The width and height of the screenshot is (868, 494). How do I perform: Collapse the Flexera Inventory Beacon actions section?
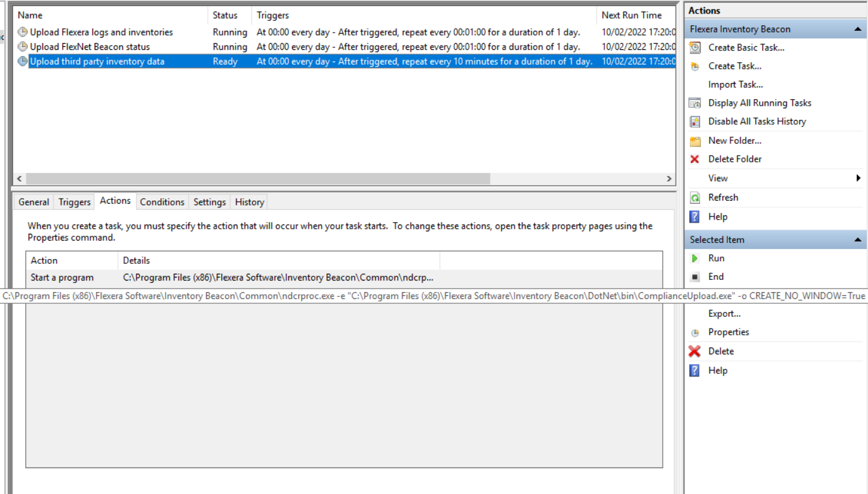coord(857,29)
